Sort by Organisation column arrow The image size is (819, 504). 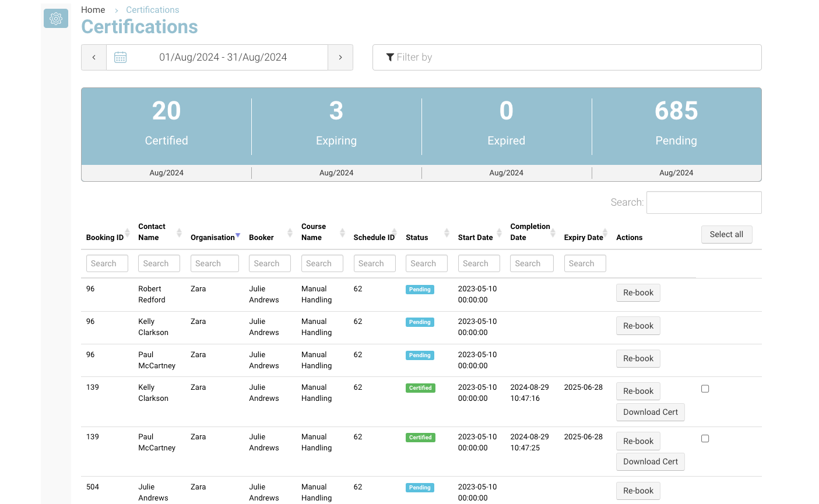click(x=238, y=235)
